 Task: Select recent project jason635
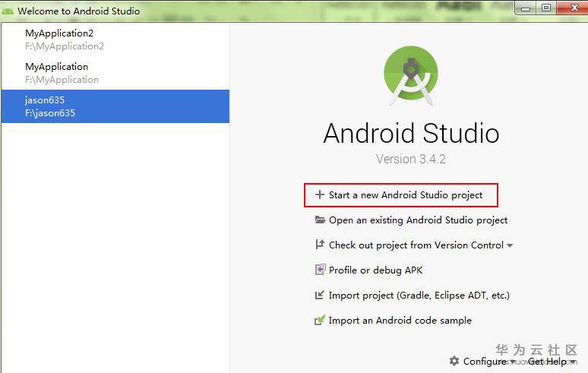(x=115, y=106)
